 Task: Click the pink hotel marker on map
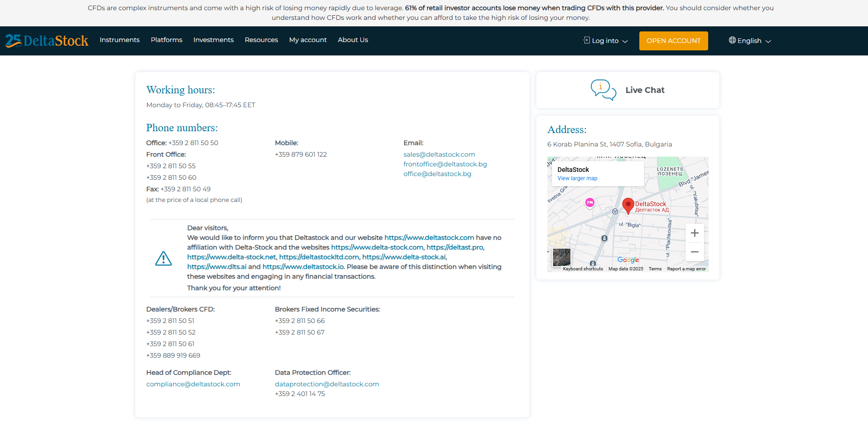coord(589,202)
